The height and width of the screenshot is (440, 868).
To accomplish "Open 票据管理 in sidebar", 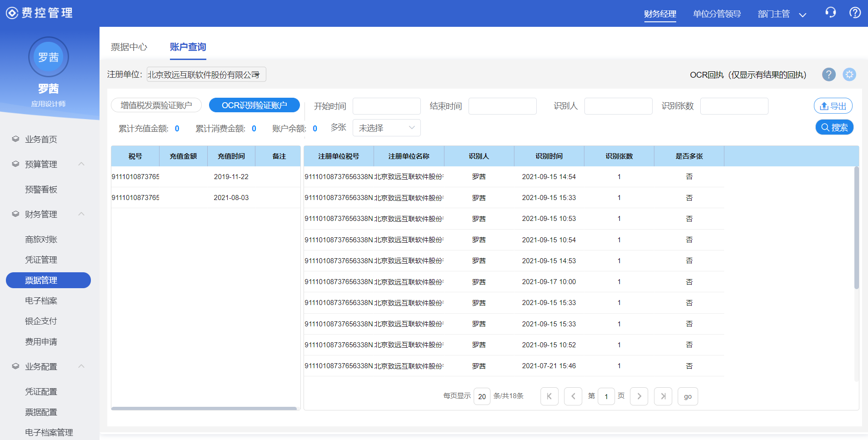I will coord(48,280).
